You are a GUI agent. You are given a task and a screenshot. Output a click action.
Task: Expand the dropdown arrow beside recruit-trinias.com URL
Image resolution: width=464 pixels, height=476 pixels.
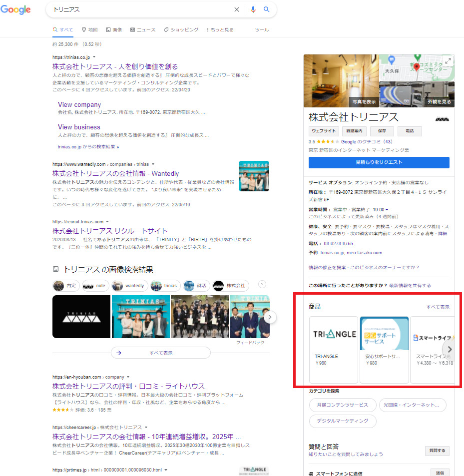[107, 222]
